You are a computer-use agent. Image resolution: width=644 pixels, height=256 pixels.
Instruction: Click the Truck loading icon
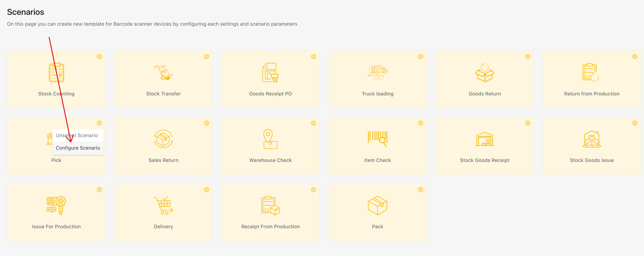pyautogui.click(x=377, y=72)
